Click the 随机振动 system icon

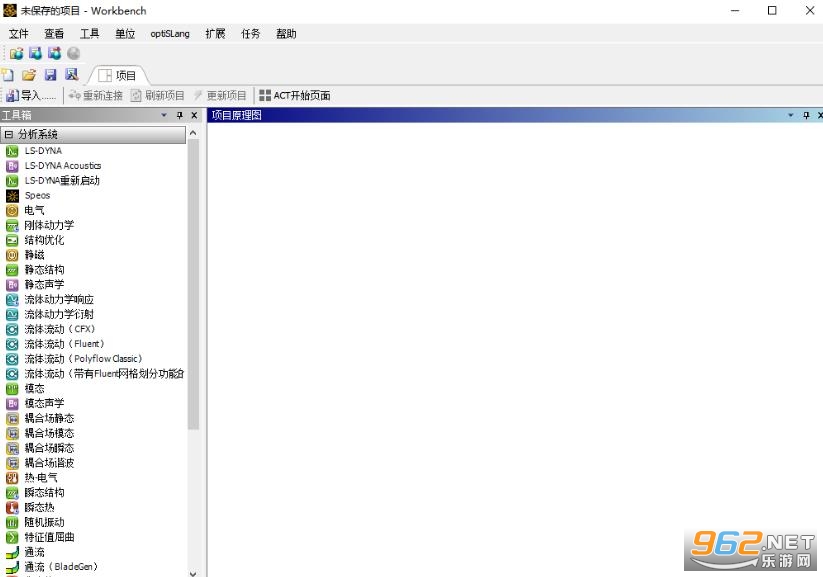(12, 523)
